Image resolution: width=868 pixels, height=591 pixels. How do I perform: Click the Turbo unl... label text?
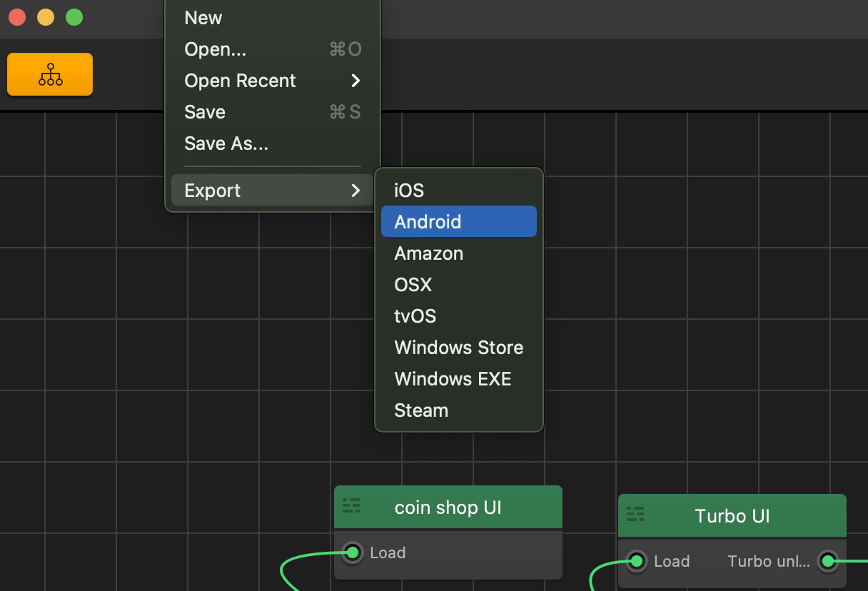pos(769,561)
